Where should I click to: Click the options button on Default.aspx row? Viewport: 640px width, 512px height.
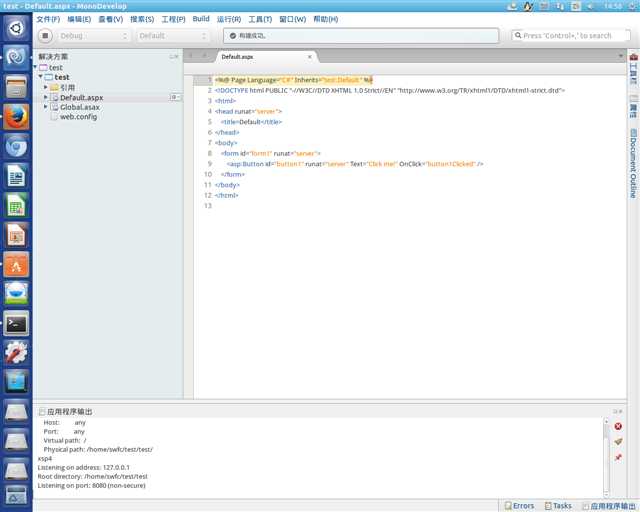[175, 97]
